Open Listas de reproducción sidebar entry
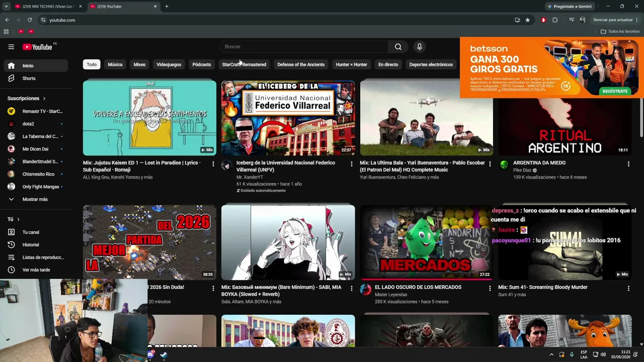The width and height of the screenshot is (644, 362). point(36,257)
